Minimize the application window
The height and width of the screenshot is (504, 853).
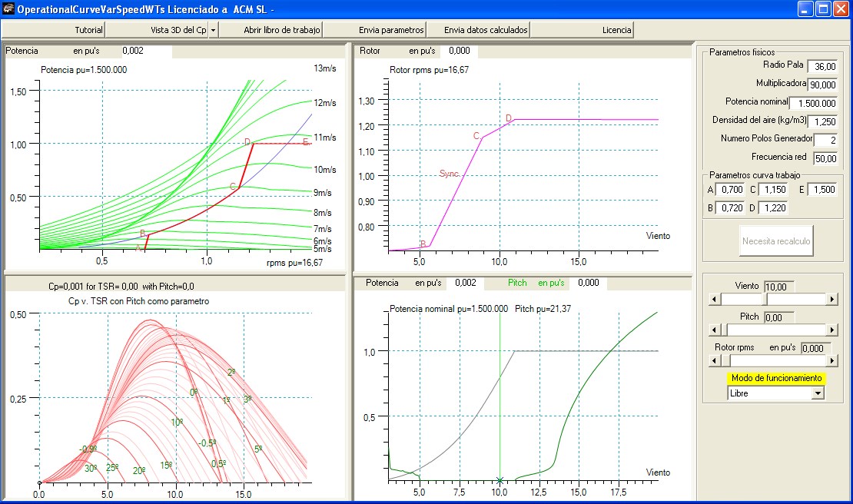[x=805, y=8]
